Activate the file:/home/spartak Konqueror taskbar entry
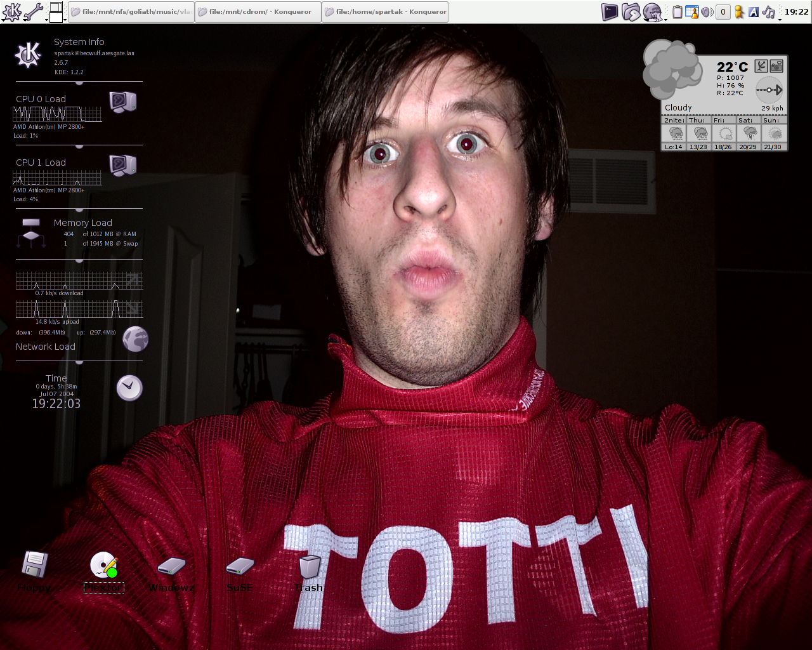Viewport: 812px width, 650px height. (x=385, y=11)
